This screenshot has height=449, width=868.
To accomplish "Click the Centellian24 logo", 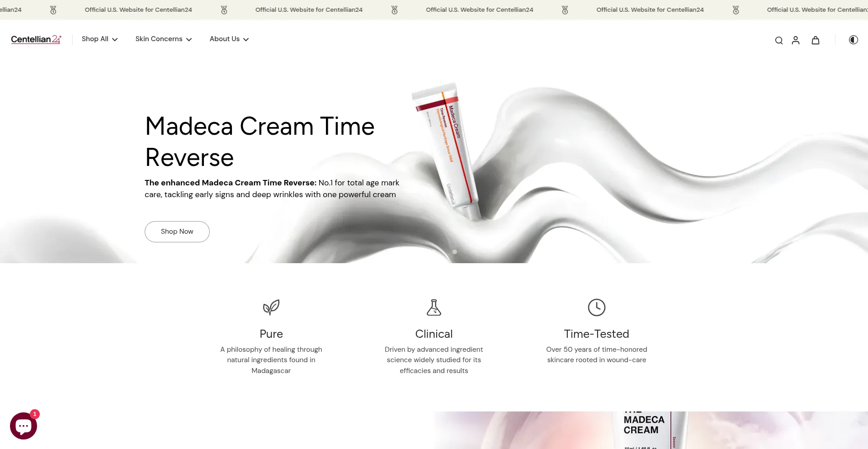I will coord(36,39).
